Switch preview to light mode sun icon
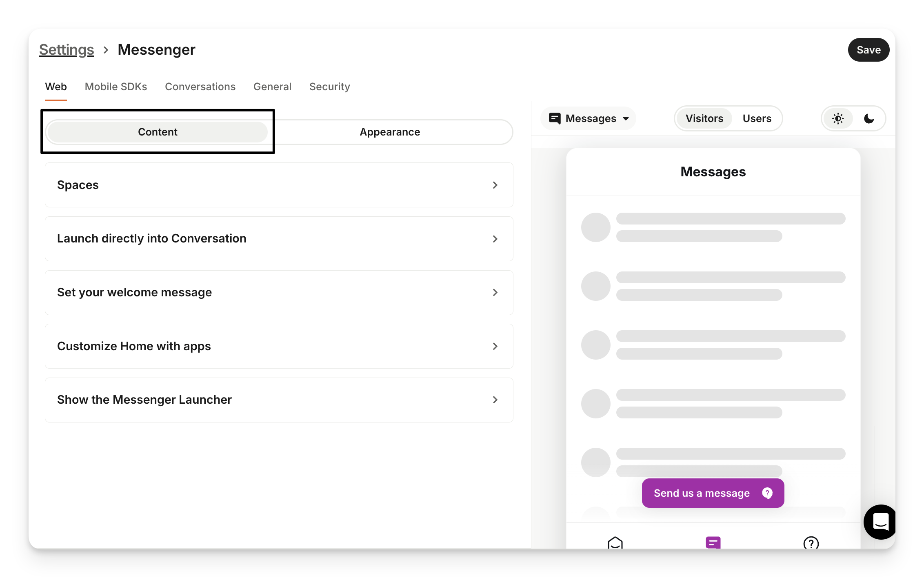924x578 pixels. tap(838, 118)
